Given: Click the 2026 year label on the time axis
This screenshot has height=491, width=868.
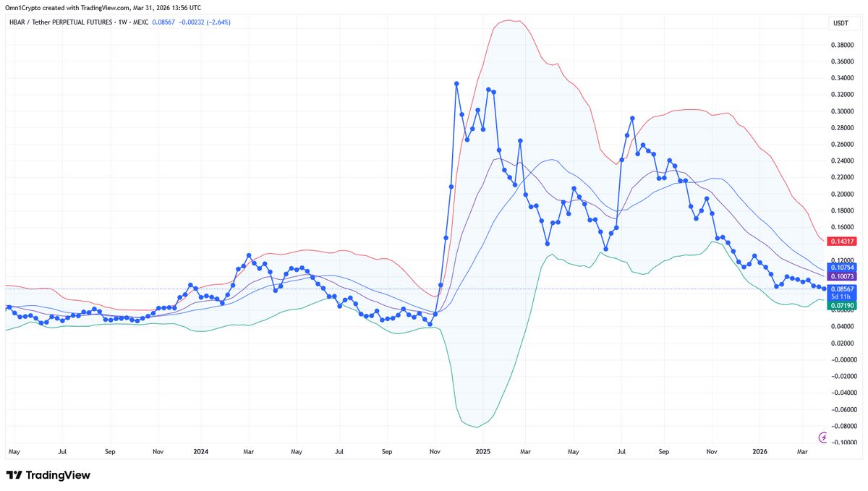Looking at the screenshot, I should click(x=759, y=451).
